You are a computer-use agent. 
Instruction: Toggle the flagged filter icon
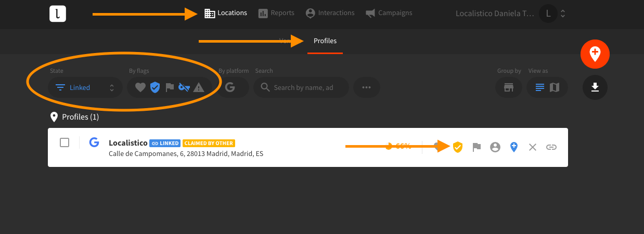tap(170, 88)
